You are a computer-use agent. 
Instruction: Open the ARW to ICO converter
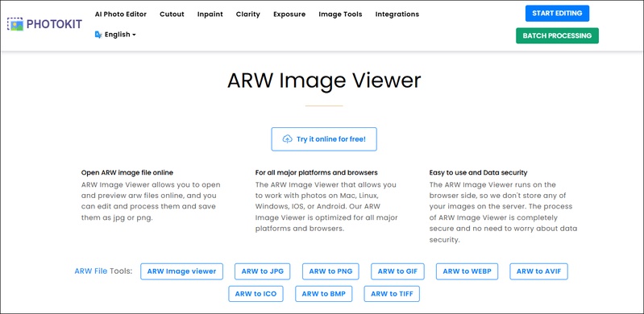[x=256, y=294]
